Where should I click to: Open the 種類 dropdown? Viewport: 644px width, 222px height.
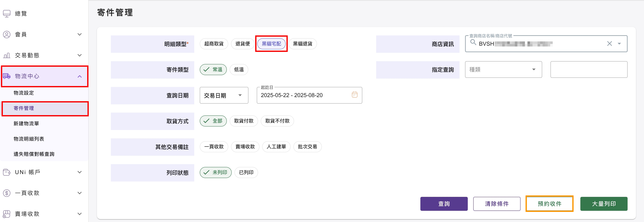(x=503, y=70)
